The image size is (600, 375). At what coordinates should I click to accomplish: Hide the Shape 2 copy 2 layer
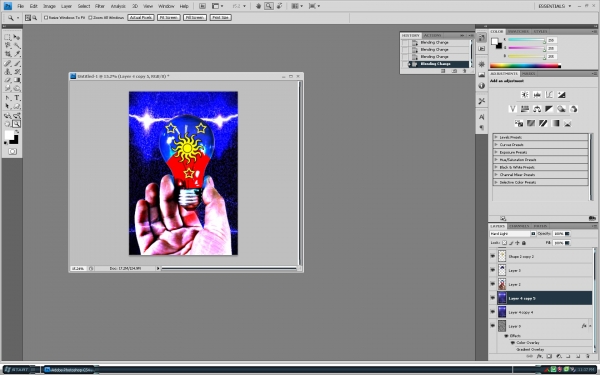coord(492,256)
